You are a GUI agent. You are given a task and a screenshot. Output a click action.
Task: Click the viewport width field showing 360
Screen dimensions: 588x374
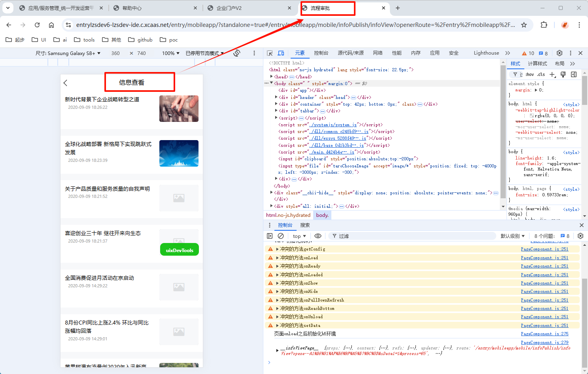(115, 53)
